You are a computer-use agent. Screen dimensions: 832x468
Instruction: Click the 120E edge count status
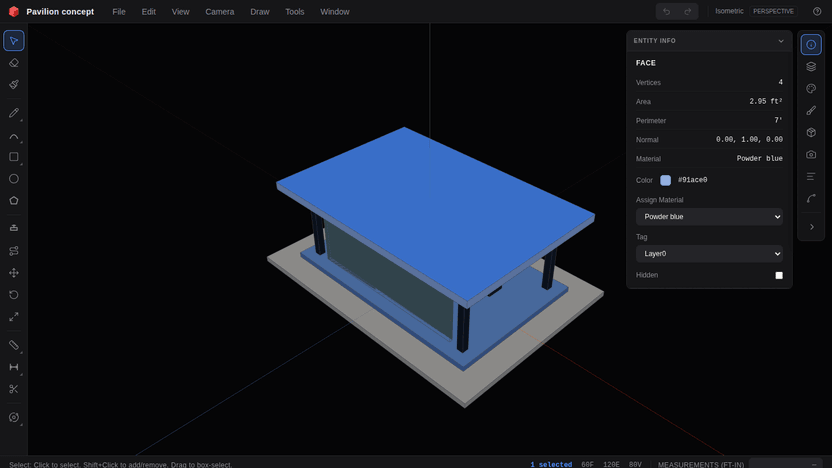click(611, 464)
